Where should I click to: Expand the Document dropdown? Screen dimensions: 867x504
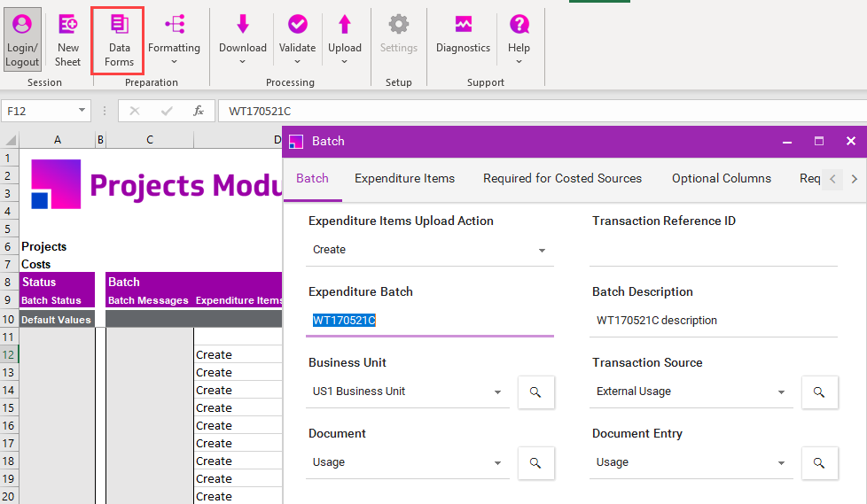497,462
